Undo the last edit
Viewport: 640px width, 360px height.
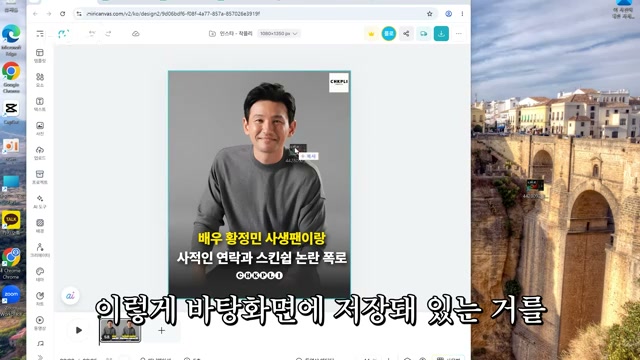(92, 33)
